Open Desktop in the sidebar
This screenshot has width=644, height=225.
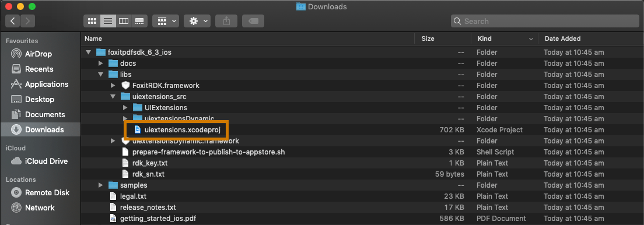coord(40,99)
